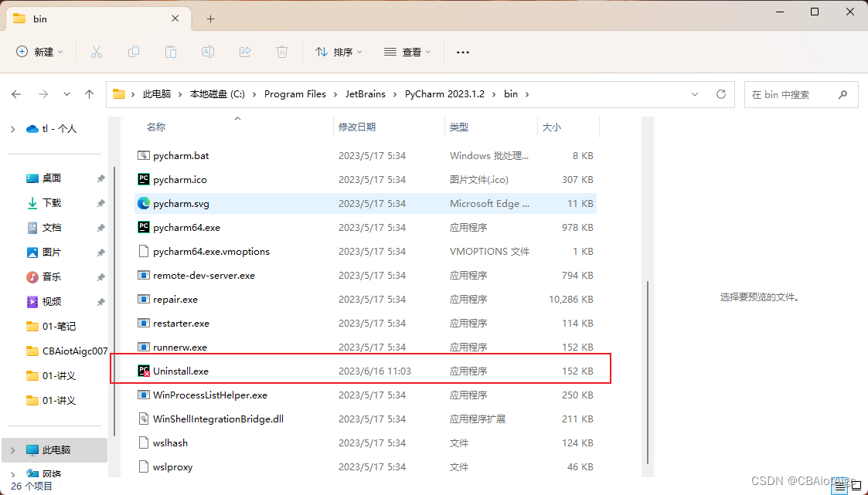Click JetBrains breadcrumb

coord(366,94)
